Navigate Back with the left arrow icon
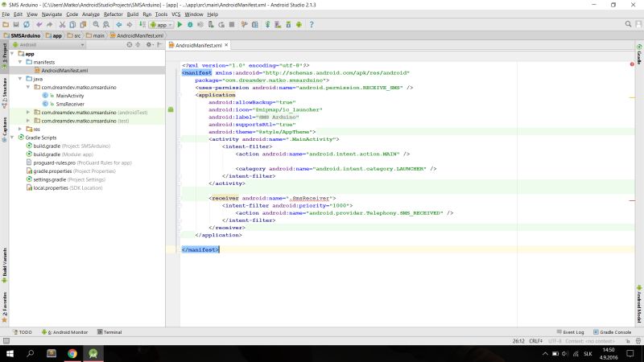Viewport: 644px width, 362px height. [118, 25]
